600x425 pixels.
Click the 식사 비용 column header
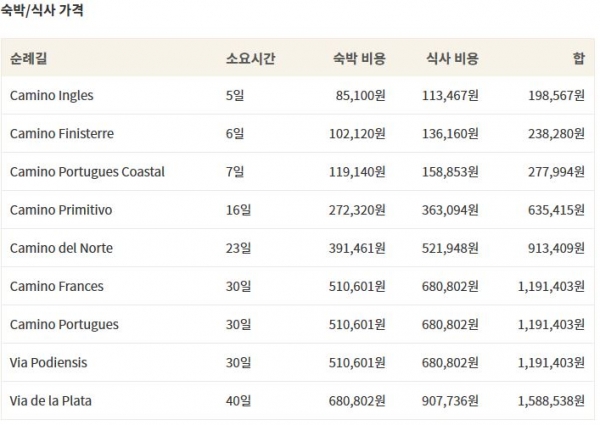point(452,58)
